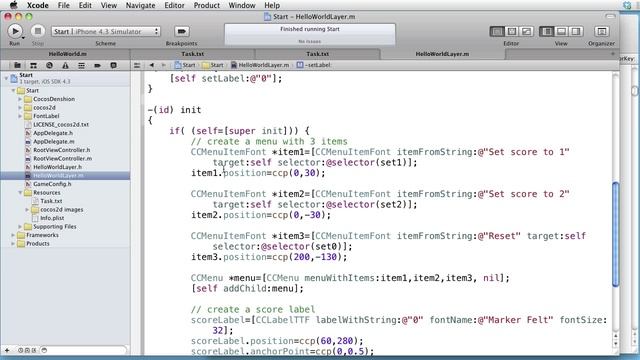640x360 pixels.
Task: Switch to first Task.txt tab
Action: [193, 54]
